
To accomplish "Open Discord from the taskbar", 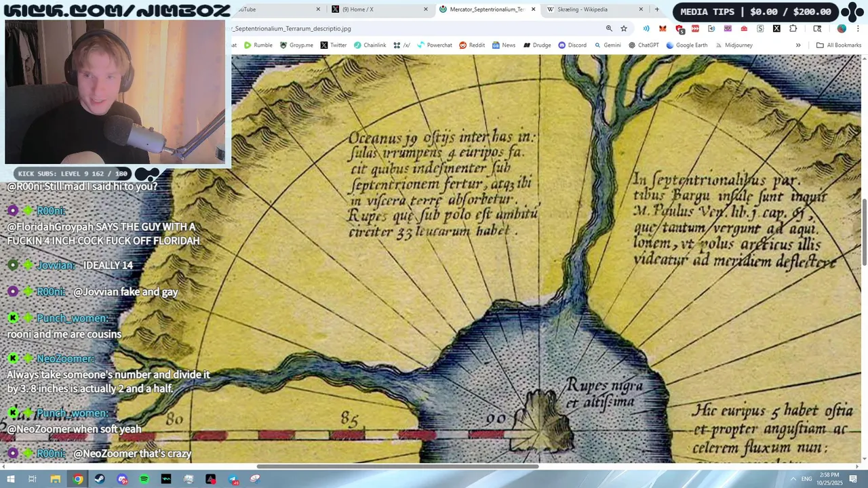I will (x=122, y=479).
